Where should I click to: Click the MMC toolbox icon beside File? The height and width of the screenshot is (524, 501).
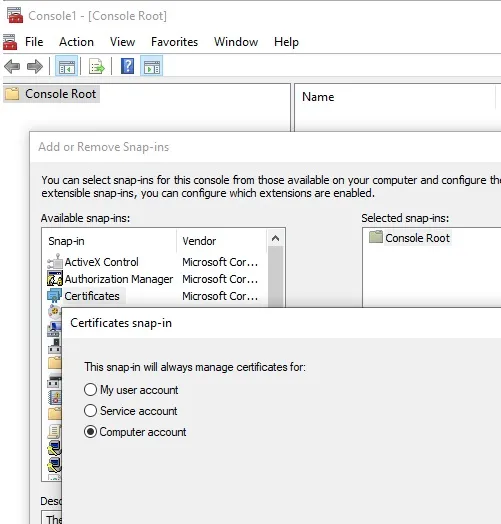[x=10, y=42]
